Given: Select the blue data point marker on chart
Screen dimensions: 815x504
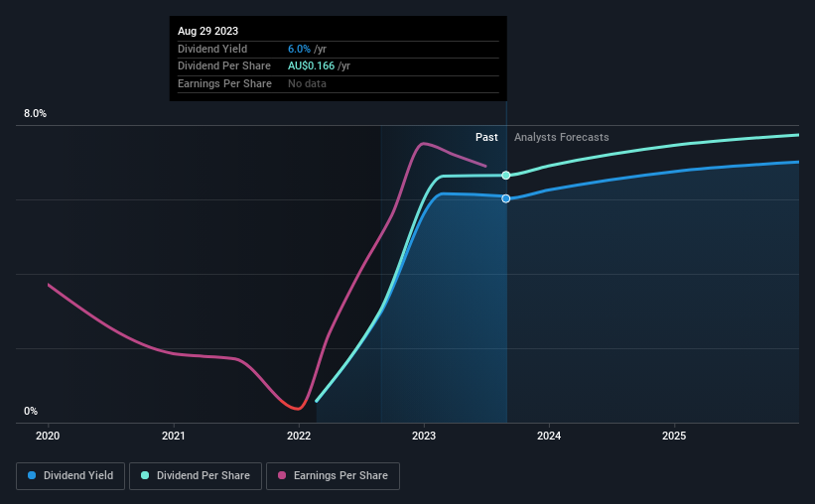Looking at the screenshot, I should (505, 198).
